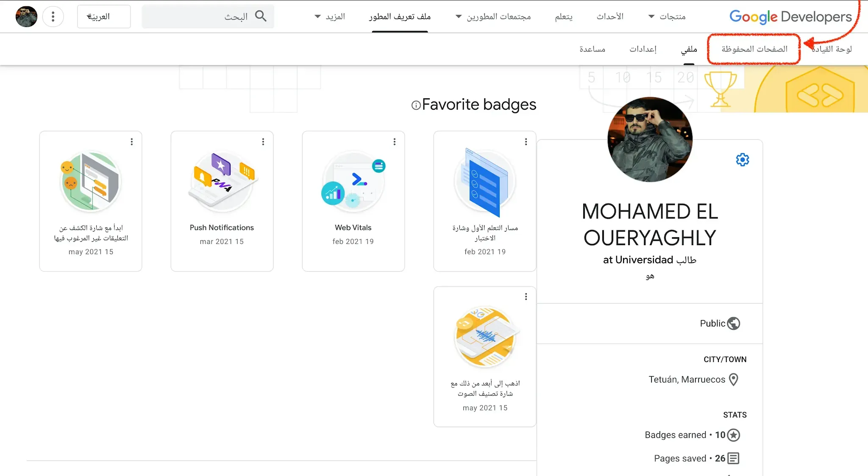Click the blue checklist learning-path badge image
The image size is (868, 476).
point(485,182)
